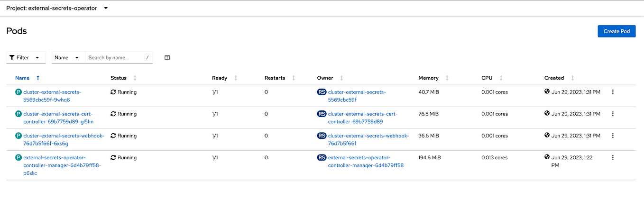This screenshot has height=209, width=644.
Task: Click the manage columns icon
Action: point(167,58)
